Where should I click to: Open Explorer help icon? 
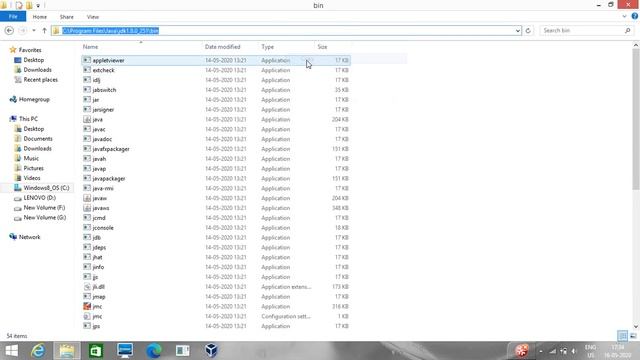(635, 16)
